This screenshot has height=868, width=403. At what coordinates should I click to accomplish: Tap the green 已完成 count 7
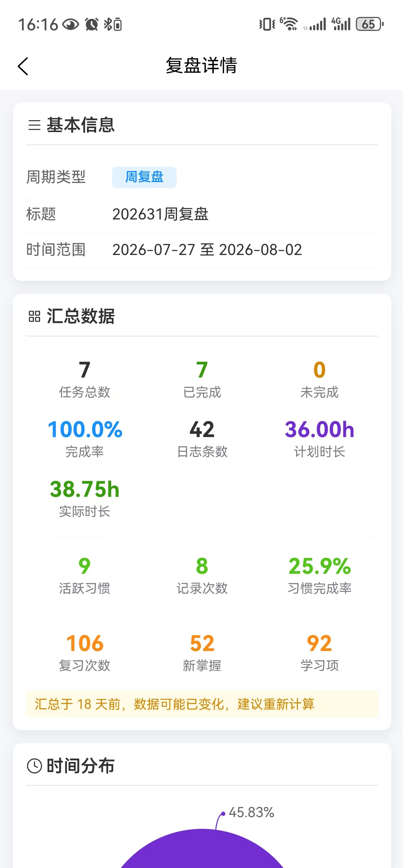202,370
